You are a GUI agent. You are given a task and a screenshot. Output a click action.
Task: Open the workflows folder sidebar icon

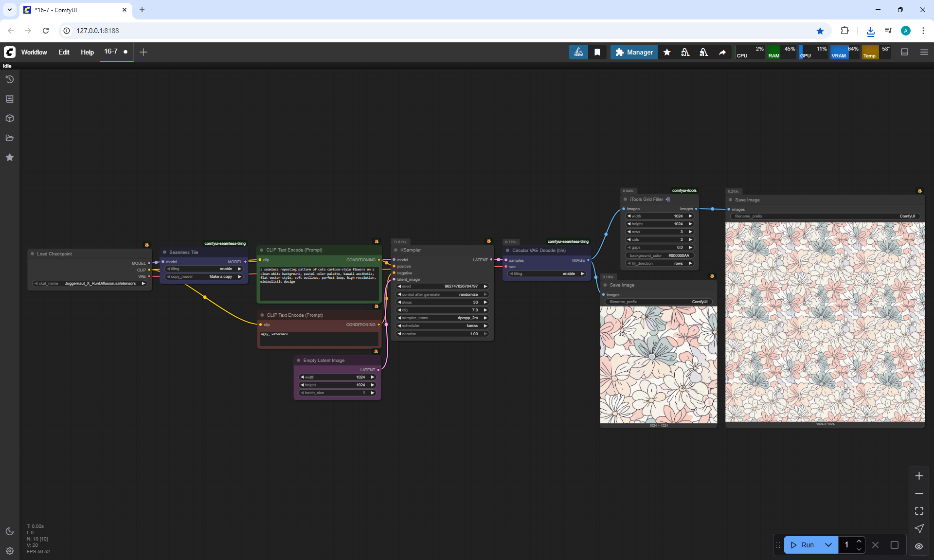pos(9,138)
